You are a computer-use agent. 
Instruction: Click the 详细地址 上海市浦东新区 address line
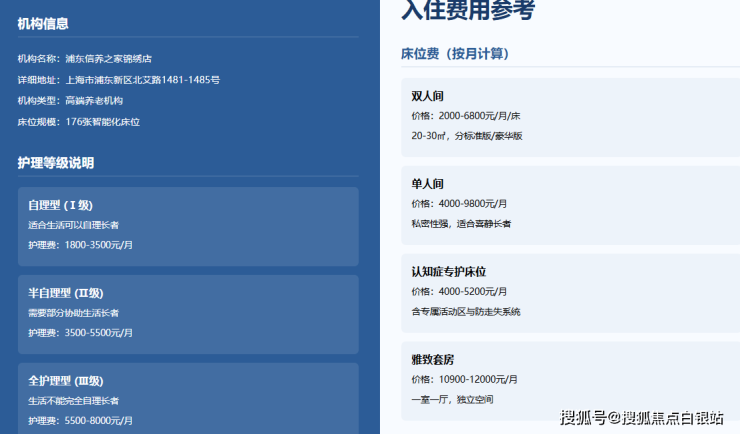coord(118,80)
